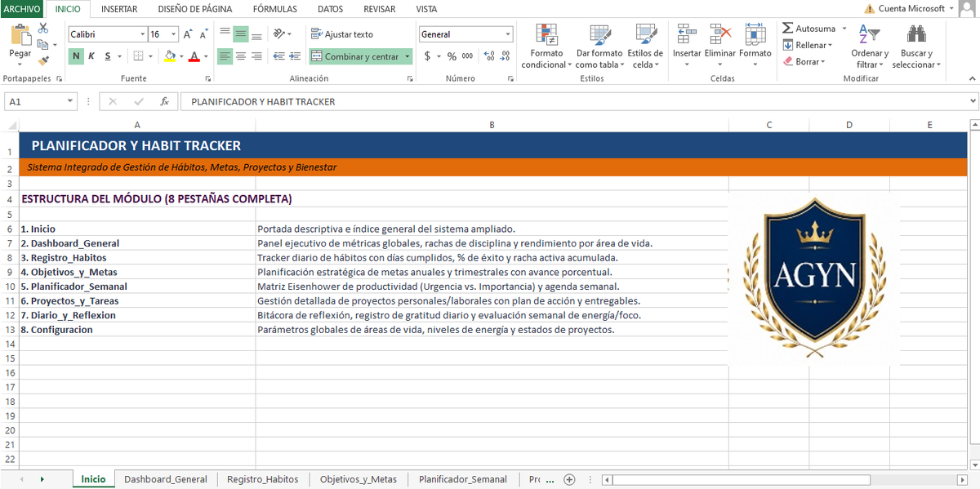The image size is (980, 489).
Task: Open Estilos de celda gallery
Action: pos(645,47)
